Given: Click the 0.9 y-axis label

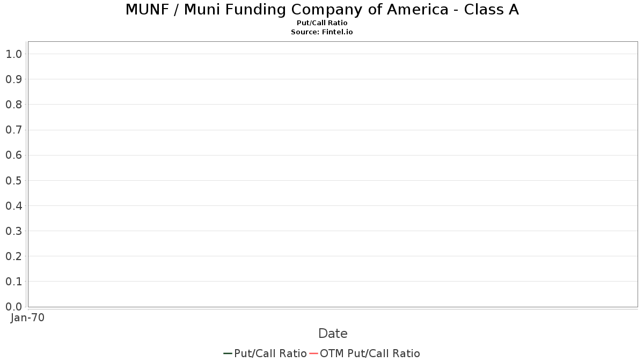Looking at the screenshot, I should [13, 79].
